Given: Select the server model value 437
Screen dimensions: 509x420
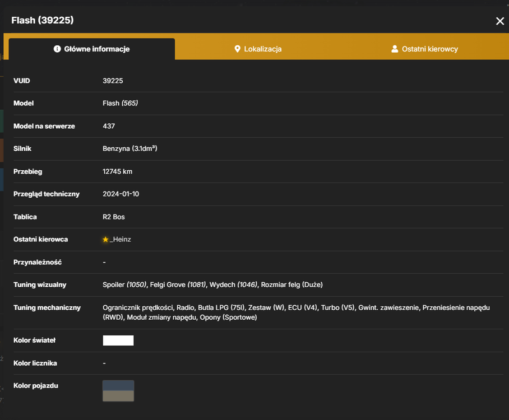Looking at the screenshot, I should (x=109, y=126).
